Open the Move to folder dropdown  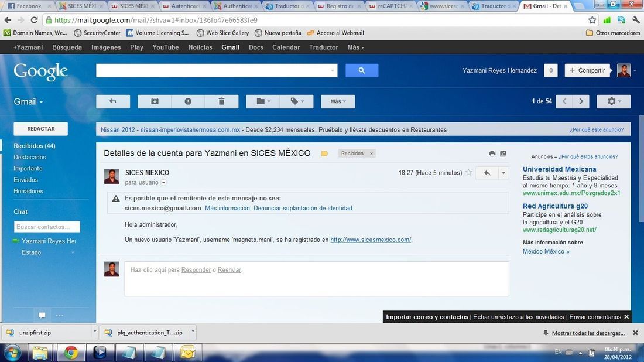coord(263,101)
